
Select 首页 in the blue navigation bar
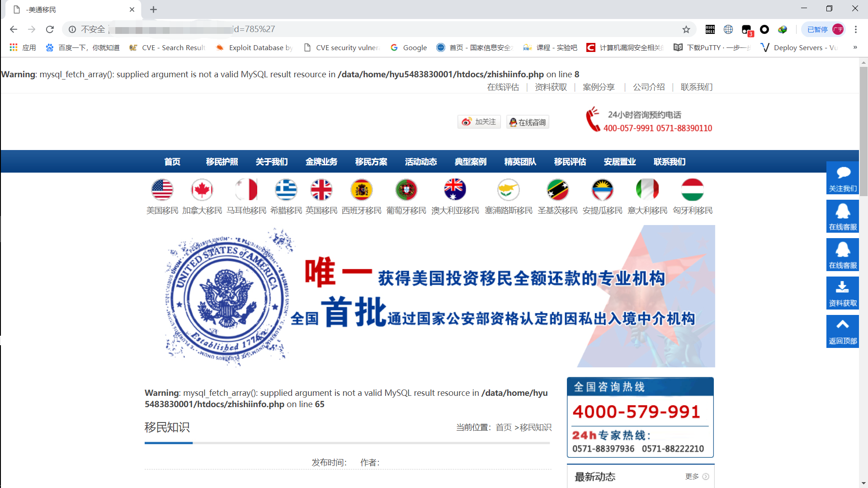pyautogui.click(x=172, y=162)
